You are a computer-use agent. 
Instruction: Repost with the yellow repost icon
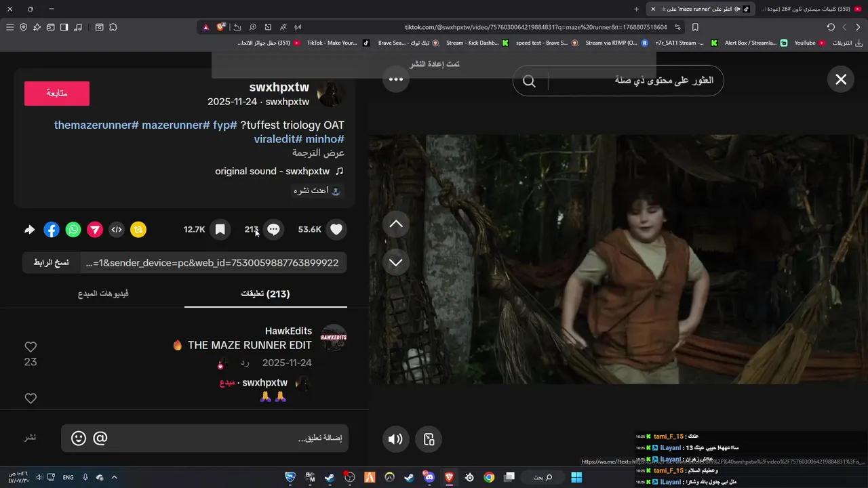138,230
